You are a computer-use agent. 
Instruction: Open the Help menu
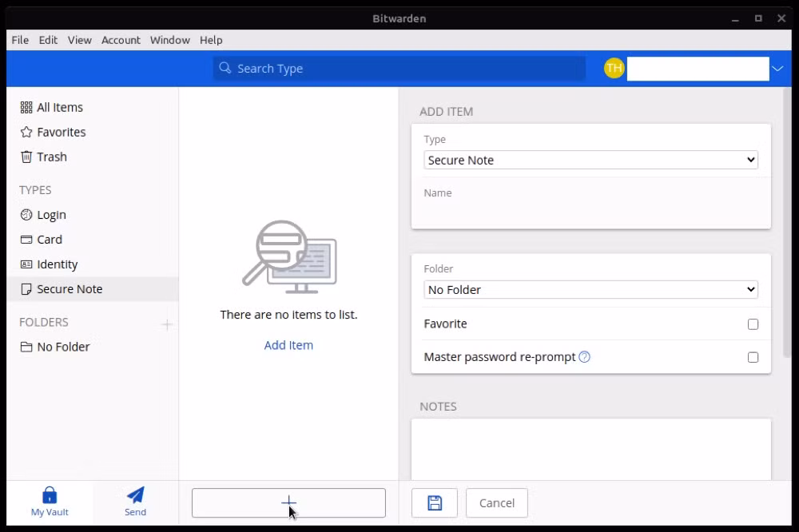click(211, 40)
